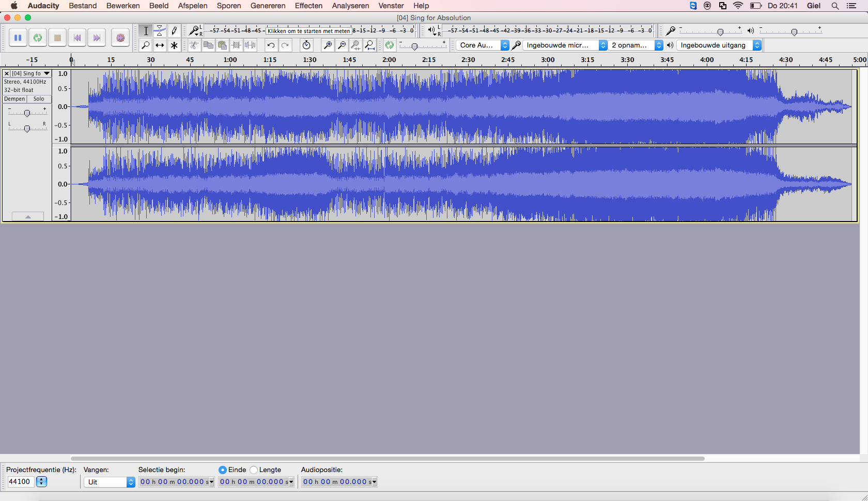Click the Stop button
Image resolution: width=868 pixels, height=501 pixels.
coord(57,38)
